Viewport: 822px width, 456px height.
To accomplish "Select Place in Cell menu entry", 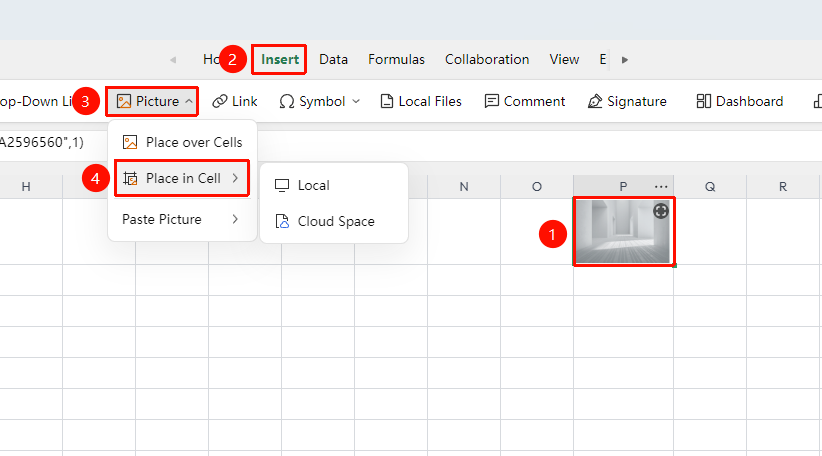I will click(181, 178).
